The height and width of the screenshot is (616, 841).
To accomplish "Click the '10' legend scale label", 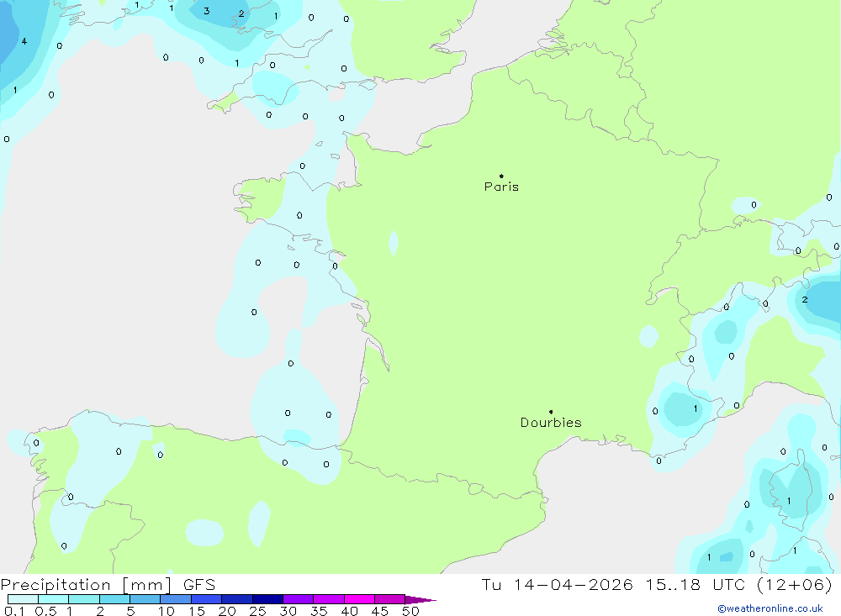I will point(167,611).
